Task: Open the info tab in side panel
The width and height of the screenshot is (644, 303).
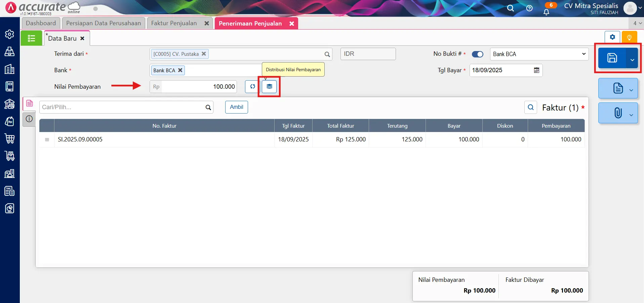Action: tap(29, 119)
